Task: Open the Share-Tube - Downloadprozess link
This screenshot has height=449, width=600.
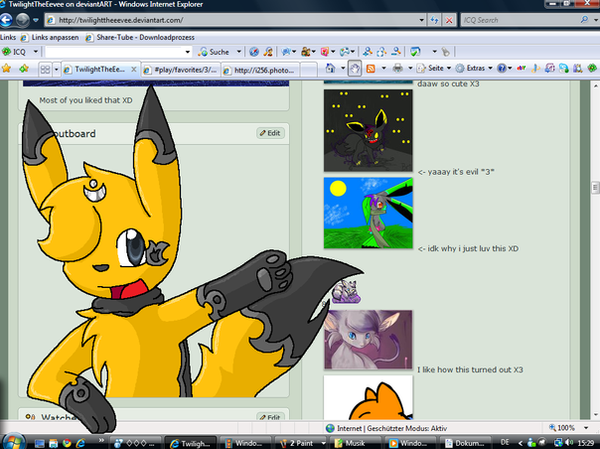Action: click(140, 38)
